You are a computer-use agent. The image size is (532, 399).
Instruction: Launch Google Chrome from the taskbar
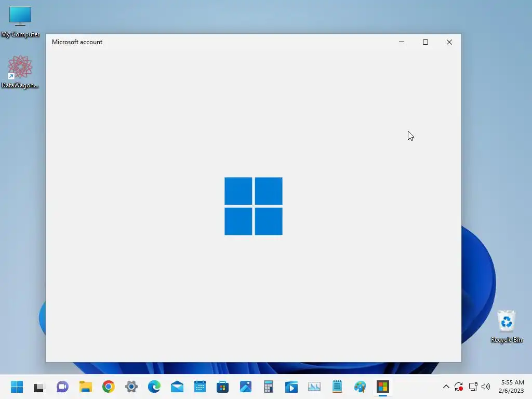[109, 387]
